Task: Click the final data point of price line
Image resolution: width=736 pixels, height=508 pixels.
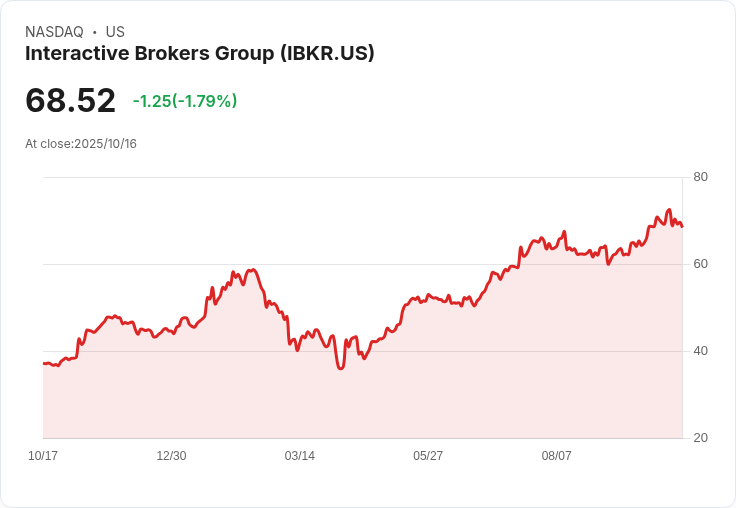Action: (682, 226)
